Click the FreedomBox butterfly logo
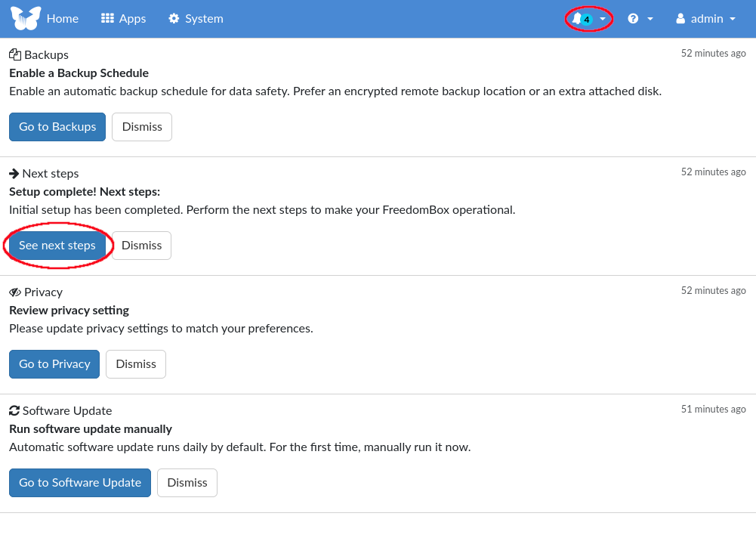 [x=26, y=18]
